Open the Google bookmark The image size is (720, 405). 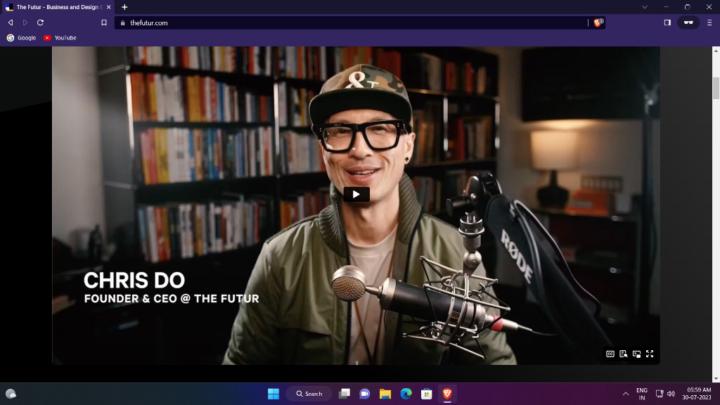[21, 38]
